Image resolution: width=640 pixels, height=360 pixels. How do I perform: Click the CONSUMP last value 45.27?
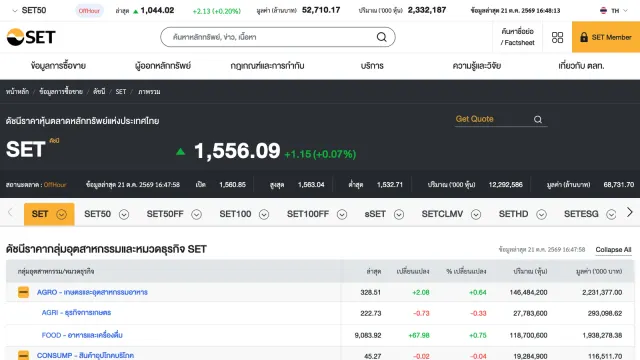point(373,356)
